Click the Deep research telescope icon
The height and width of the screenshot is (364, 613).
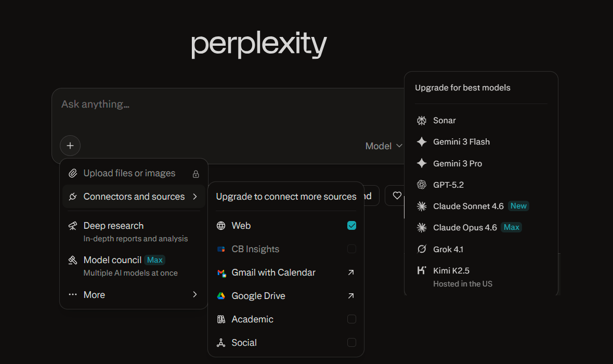click(x=73, y=226)
